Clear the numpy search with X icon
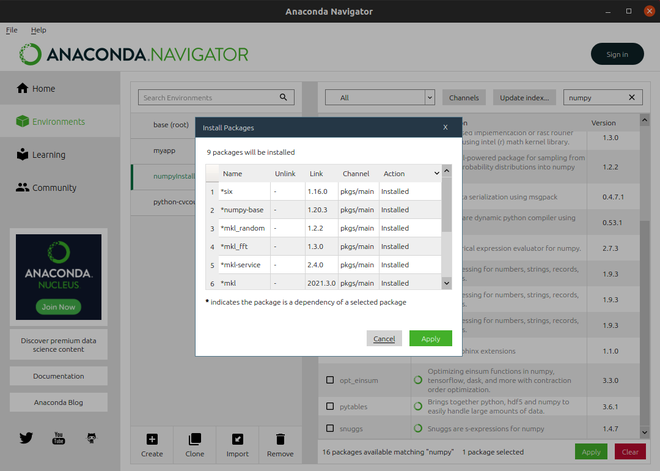This screenshot has height=471, width=660. 632,97
